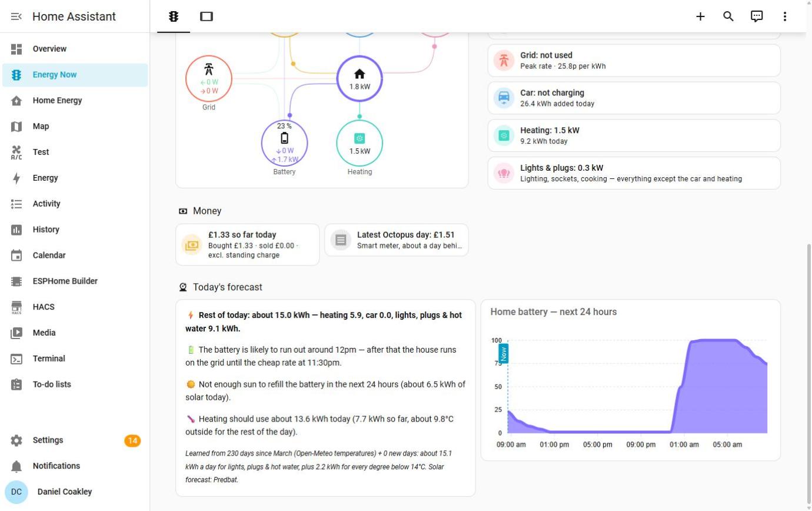Click the 'Today's forecast' section heading

(228, 287)
